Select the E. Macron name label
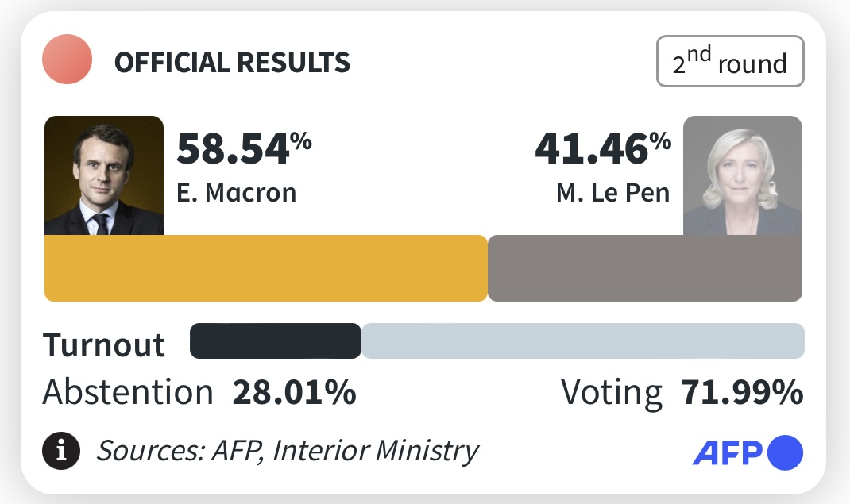Screen dimensions: 854x504 [x=236, y=193]
